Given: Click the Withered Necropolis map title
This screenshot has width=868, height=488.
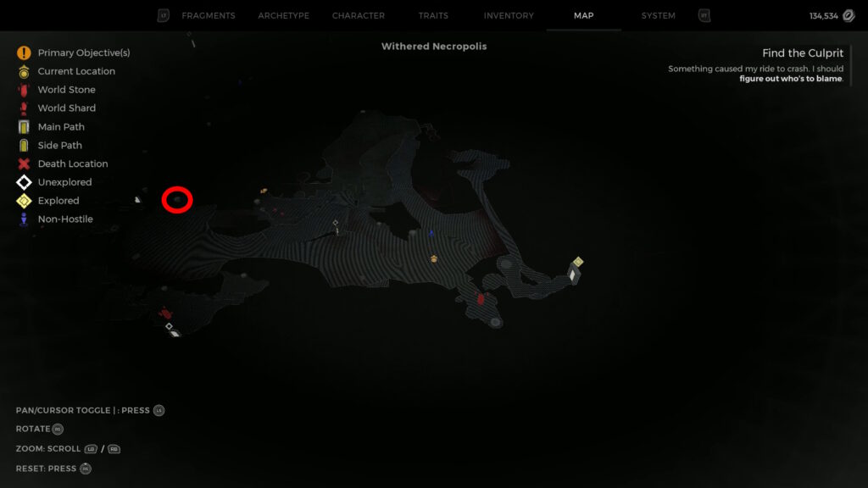Looking at the screenshot, I should click(434, 47).
